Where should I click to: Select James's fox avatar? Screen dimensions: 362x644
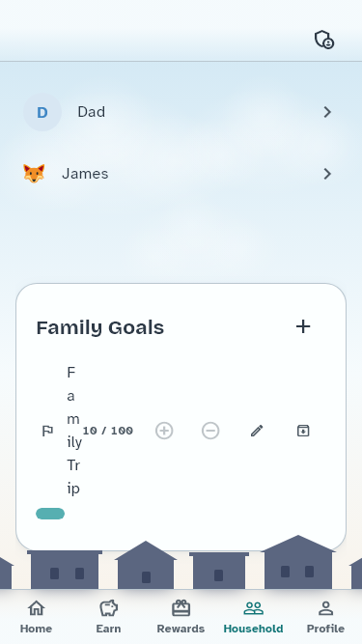pos(34,174)
